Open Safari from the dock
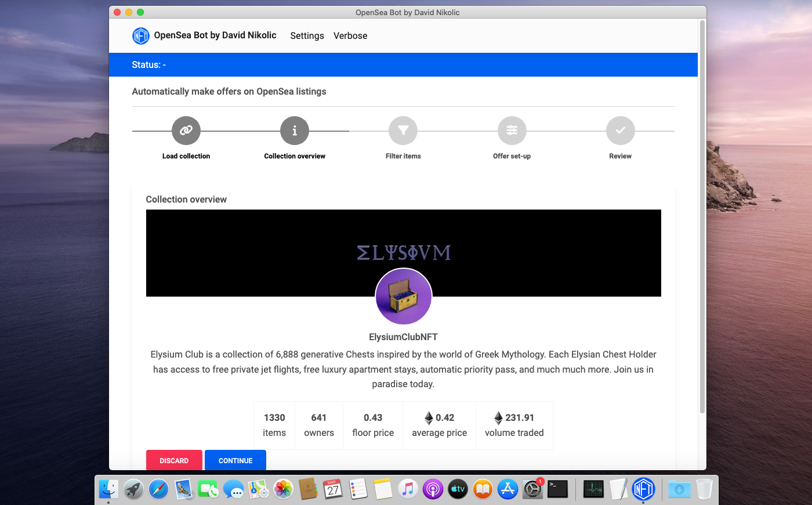 tap(158, 489)
